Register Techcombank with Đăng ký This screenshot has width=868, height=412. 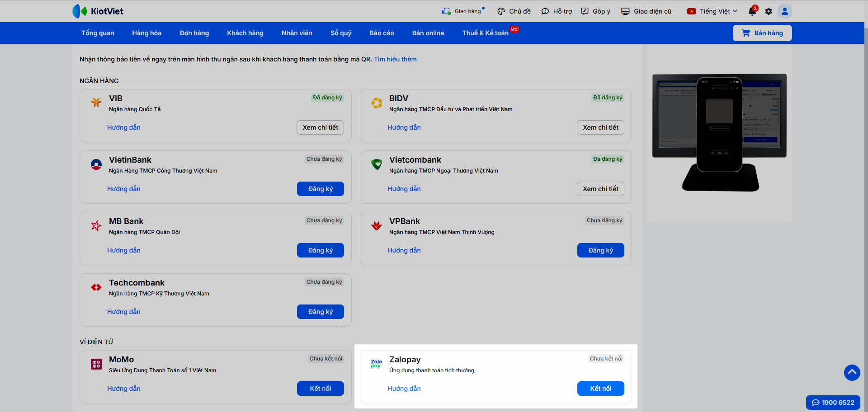321,312
